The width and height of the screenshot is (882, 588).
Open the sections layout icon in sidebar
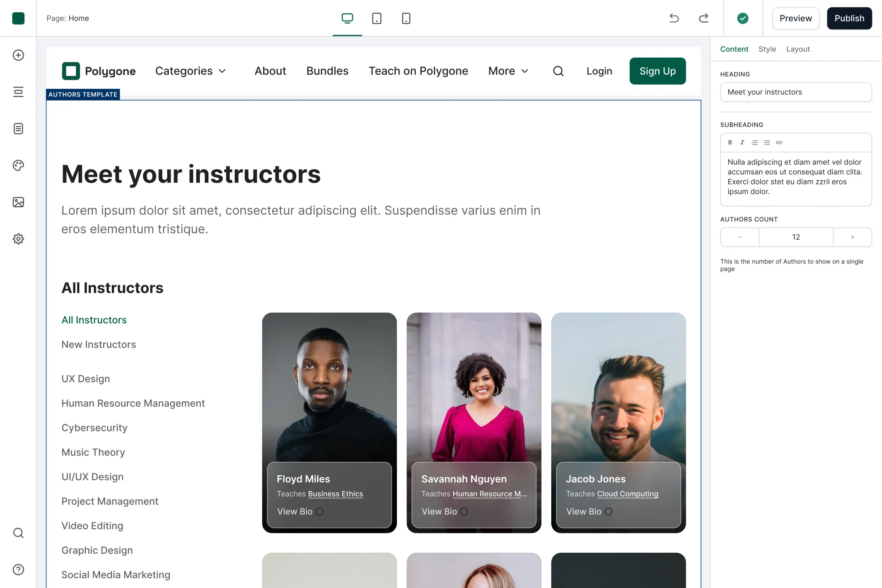pos(18,92)
